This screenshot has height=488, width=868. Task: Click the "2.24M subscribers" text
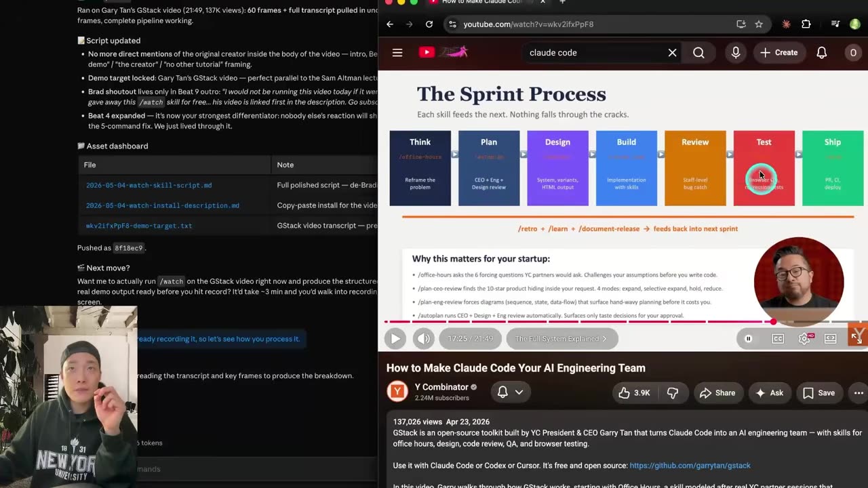point(442,398)
